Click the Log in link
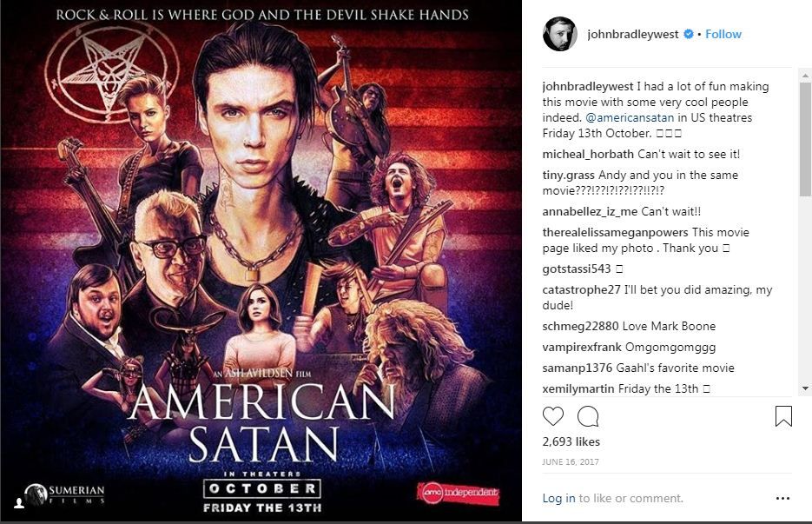Viewport: 812px width, 524px height. click(558, 498)
